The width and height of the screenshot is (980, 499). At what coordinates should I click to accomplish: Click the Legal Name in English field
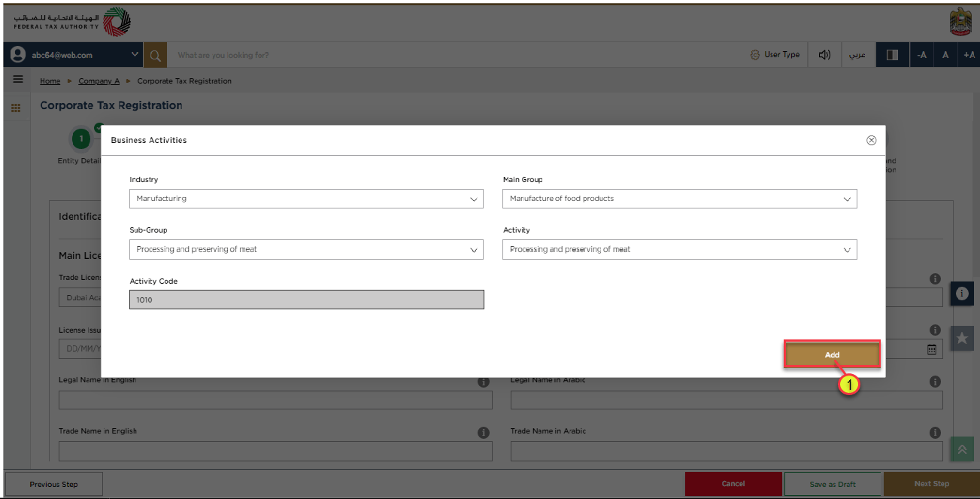pos(275,400)
